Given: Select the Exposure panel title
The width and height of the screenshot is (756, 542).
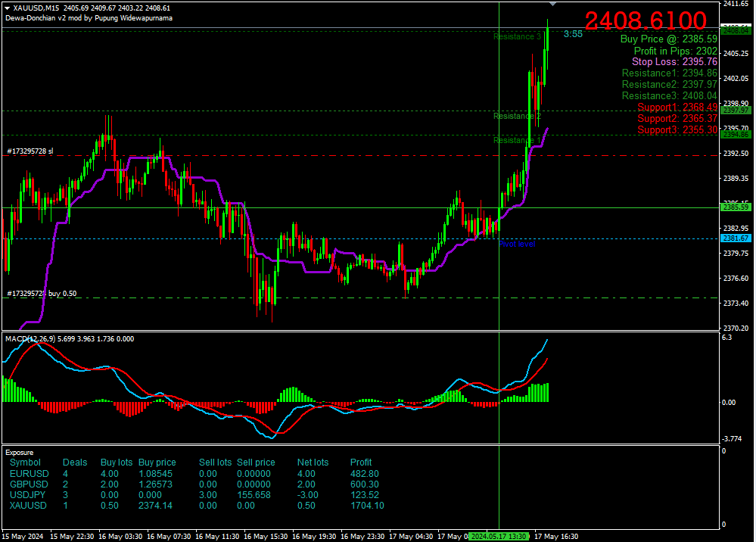Looking at the screenshot, I should (19, 453).
